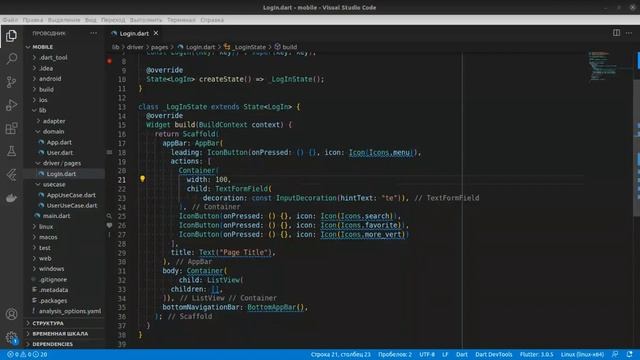
Task: Open Dart DevTools from status bar
Action: [493, 354]
